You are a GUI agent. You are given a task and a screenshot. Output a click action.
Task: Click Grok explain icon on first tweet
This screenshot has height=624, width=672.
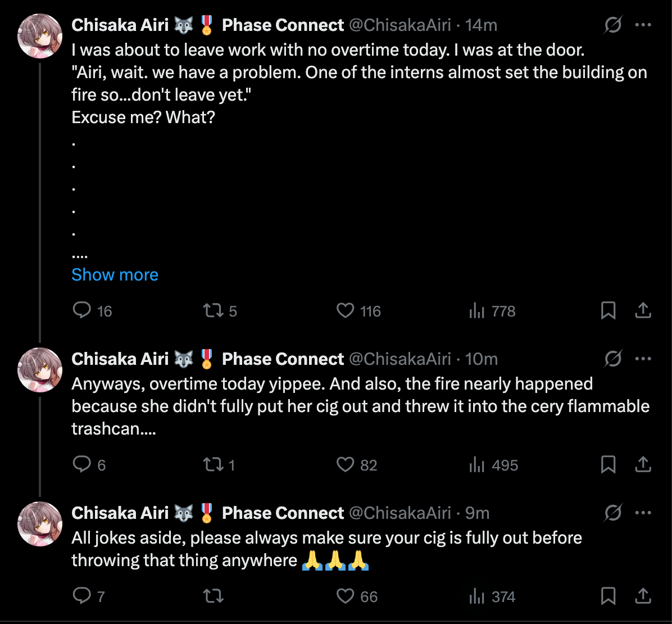613,25
